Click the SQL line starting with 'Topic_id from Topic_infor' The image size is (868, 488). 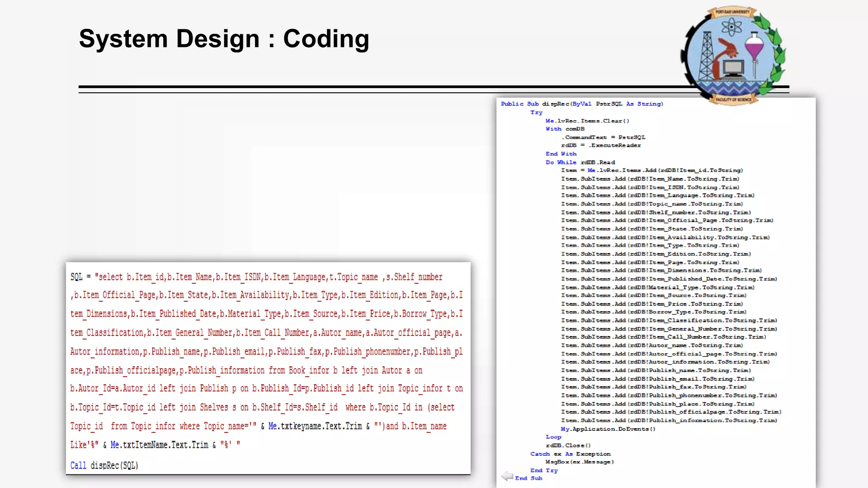(258, 426)
